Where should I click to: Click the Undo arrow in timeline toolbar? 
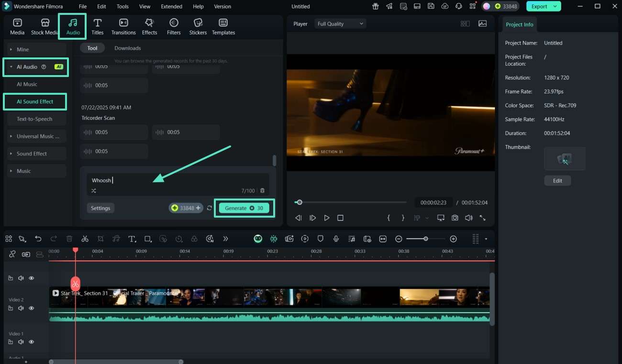coord(38,239)
